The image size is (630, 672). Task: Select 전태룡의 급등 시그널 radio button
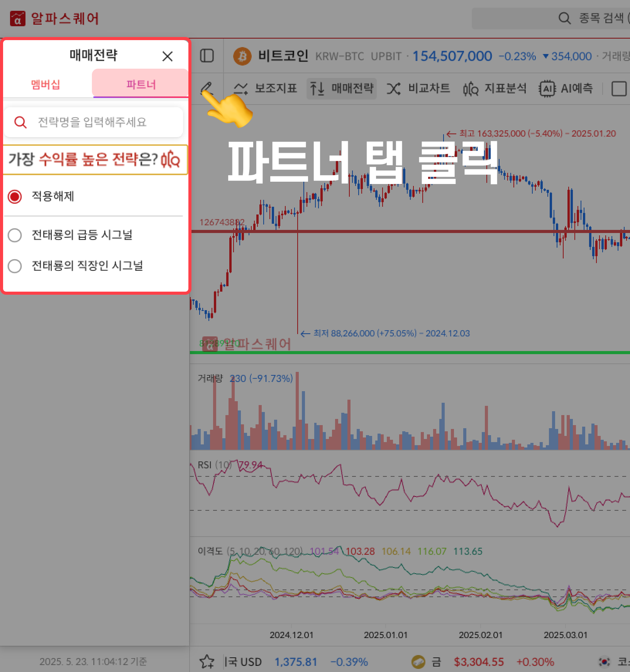[15, 235]
